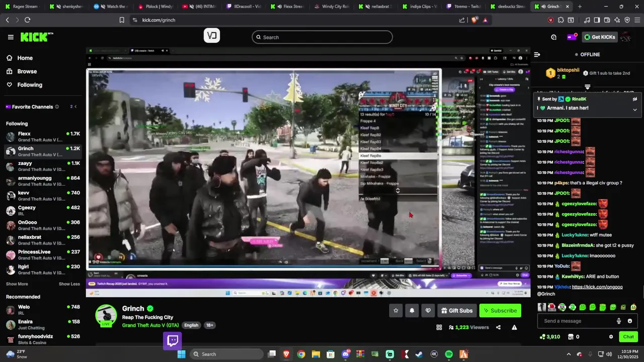
Task: Open zaayy channel in Following list
Action: (43, 166)
